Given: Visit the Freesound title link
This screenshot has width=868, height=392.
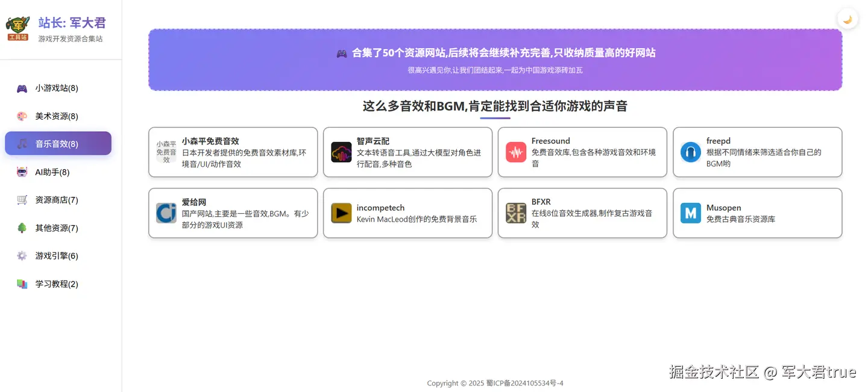Looking at the screenshot, I should (x=550, y=141).
